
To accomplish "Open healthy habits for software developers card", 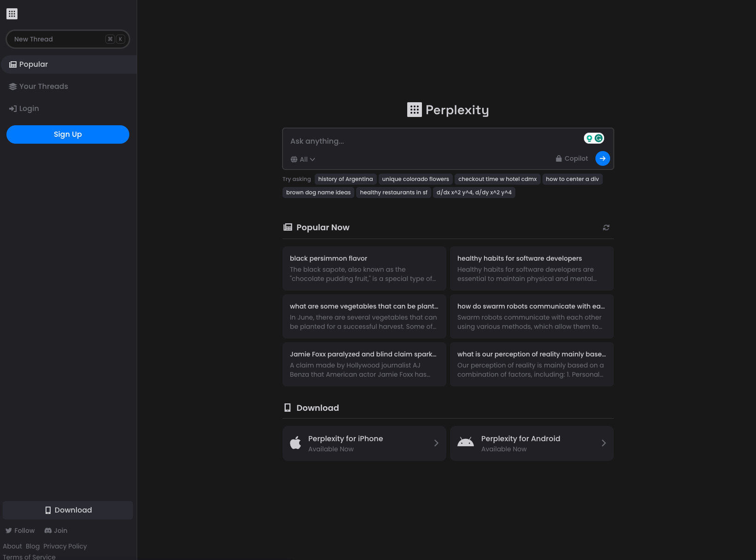I will click(532, 268).
